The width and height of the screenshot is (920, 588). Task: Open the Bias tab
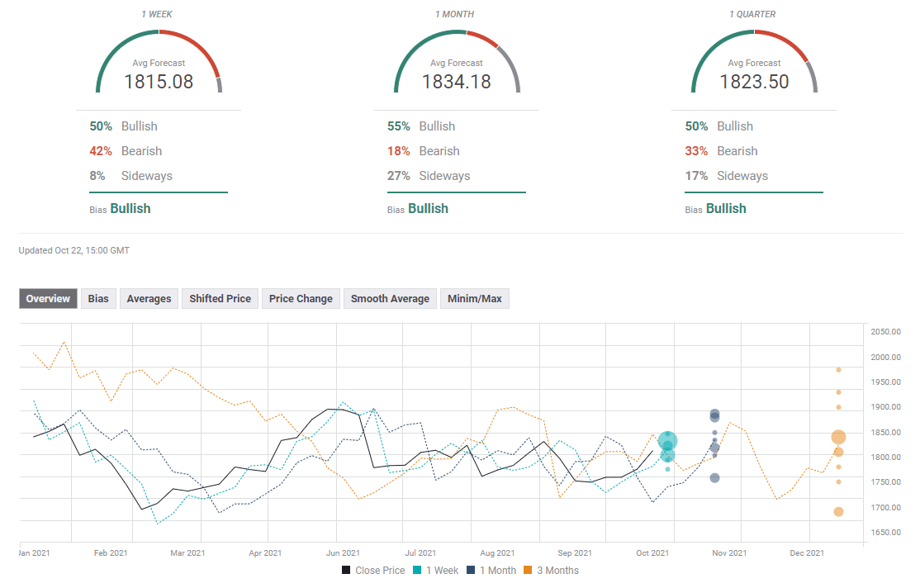click(98, 298)
